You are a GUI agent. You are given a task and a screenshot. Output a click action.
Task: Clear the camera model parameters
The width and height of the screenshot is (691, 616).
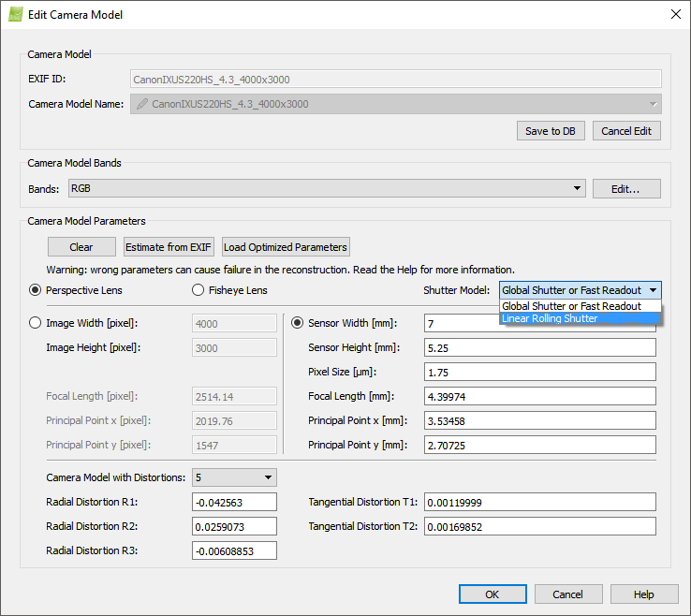(81, 247)
